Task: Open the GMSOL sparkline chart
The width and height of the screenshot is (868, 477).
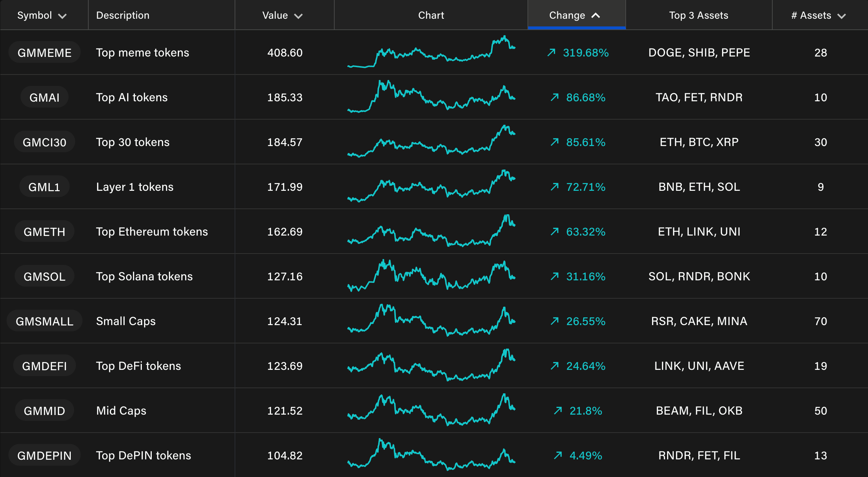Action: point(431,276)
